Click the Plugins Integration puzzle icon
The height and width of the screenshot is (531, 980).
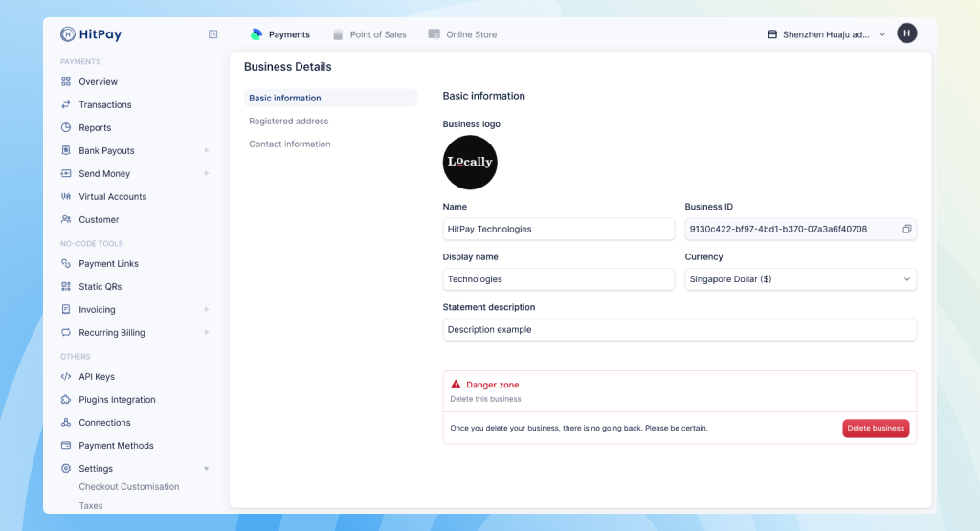(66, 399)
